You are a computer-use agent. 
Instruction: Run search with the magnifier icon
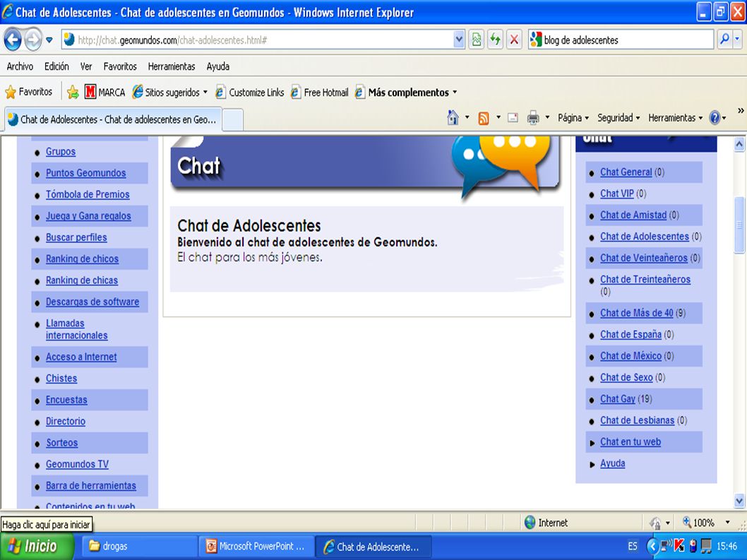[x=724, y=40]
